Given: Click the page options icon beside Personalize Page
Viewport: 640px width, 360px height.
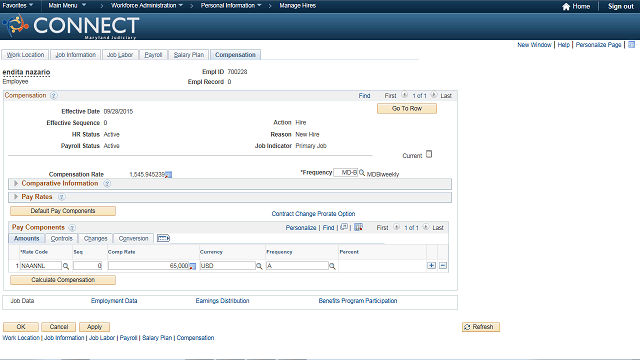Looking at the screenshot, I should (631, 44).
